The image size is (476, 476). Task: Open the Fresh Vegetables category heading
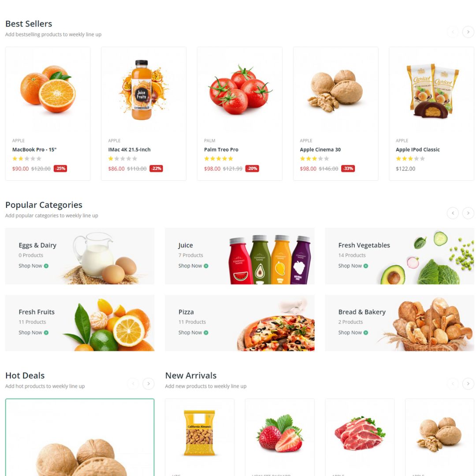click(x=364, y=245)
